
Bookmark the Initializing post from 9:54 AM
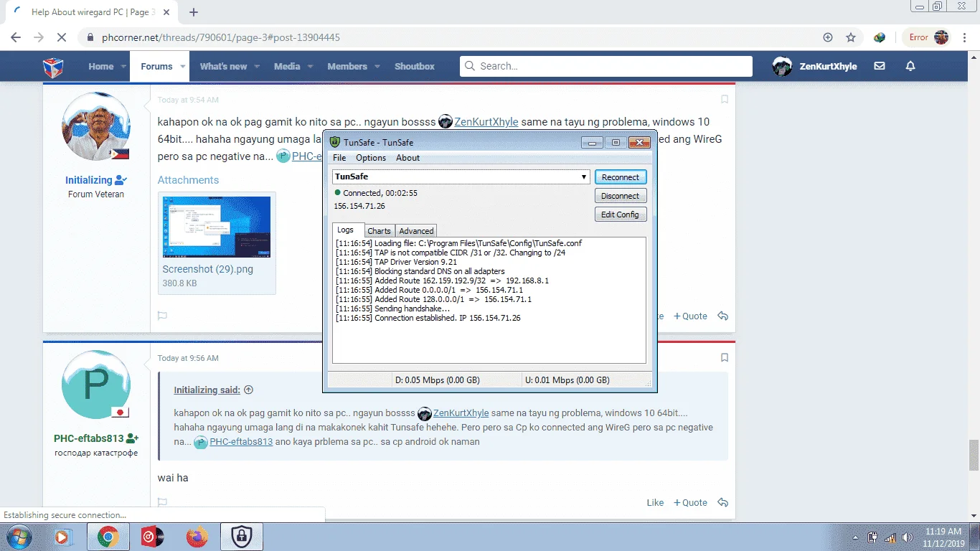click(x=725, y=100)
